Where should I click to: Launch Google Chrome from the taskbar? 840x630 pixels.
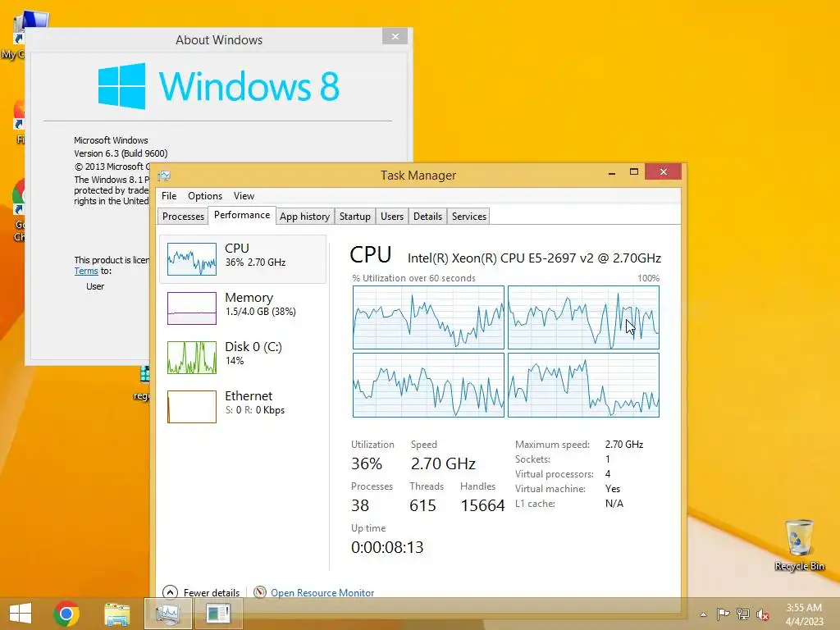66,614
